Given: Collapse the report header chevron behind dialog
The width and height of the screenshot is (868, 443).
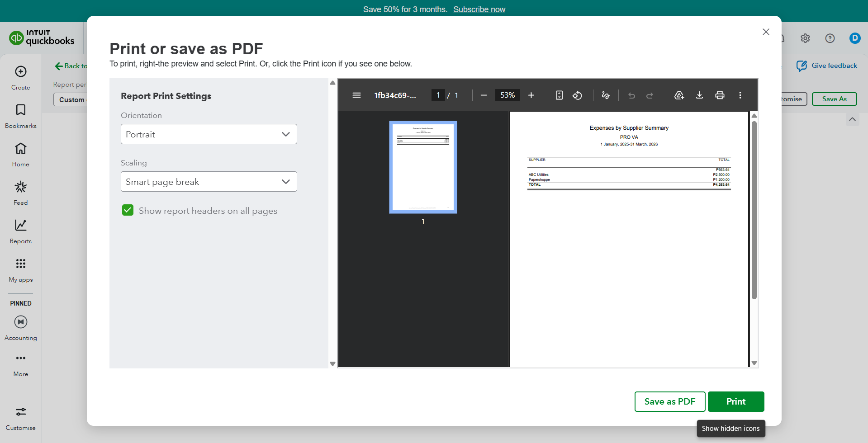Looking at the screenshot, I should click(x=852, y=119).
